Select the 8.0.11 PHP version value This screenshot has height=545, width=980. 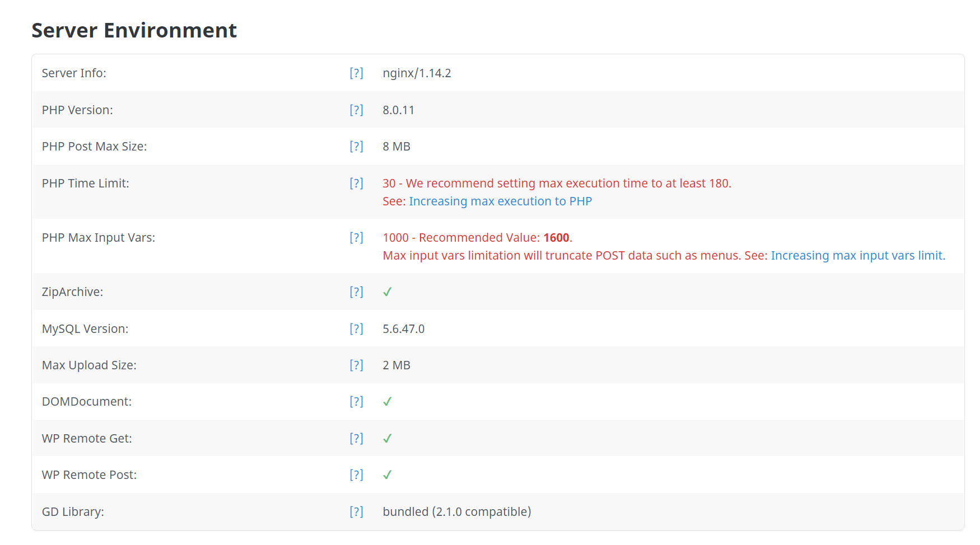pos(398,110)
